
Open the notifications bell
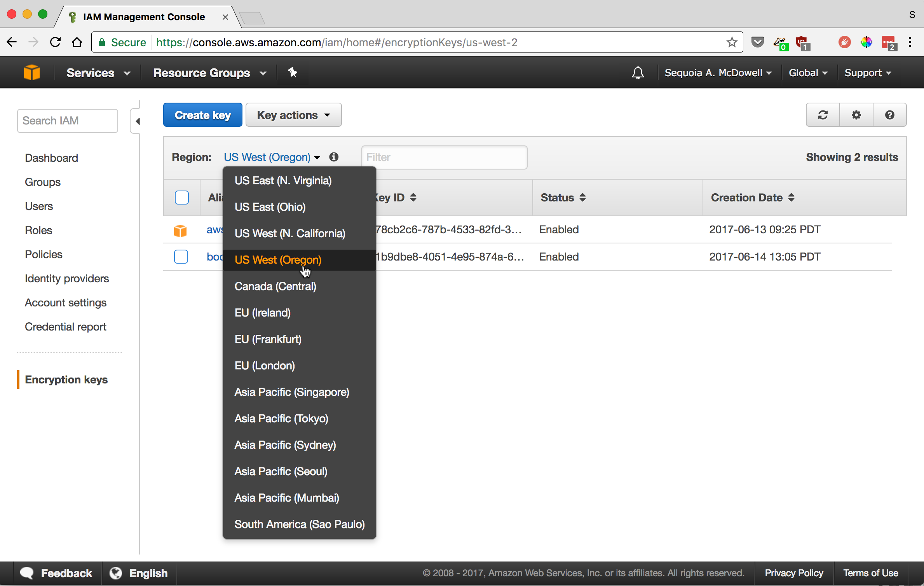[638, 73]
